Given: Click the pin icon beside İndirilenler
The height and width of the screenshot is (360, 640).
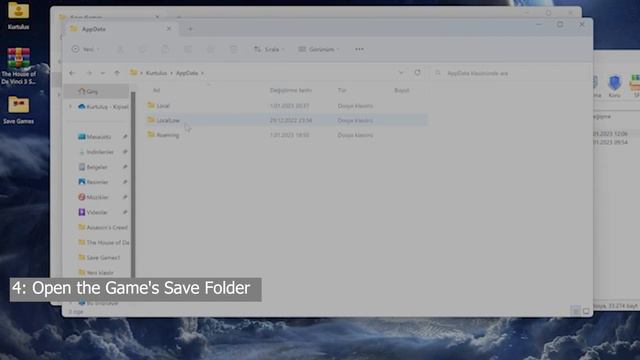Looking at the screenshot, I should point(125,152).
